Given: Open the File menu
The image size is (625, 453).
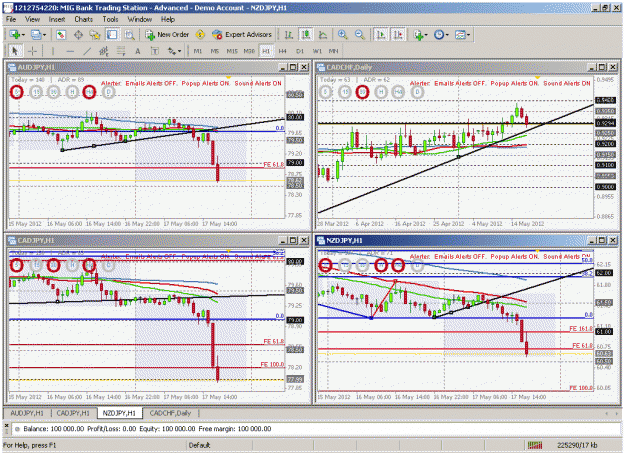Looking at the screenshot, I should point(11,19).
